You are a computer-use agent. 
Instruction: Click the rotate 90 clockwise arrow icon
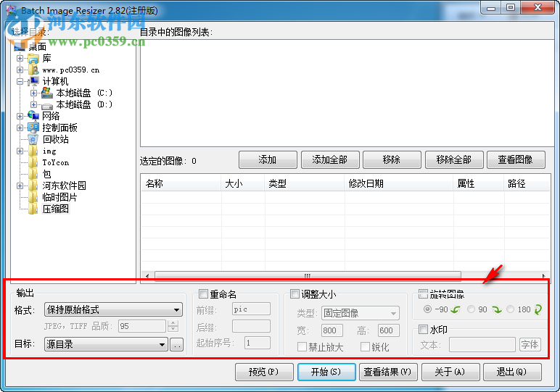(x=496, y=309)
